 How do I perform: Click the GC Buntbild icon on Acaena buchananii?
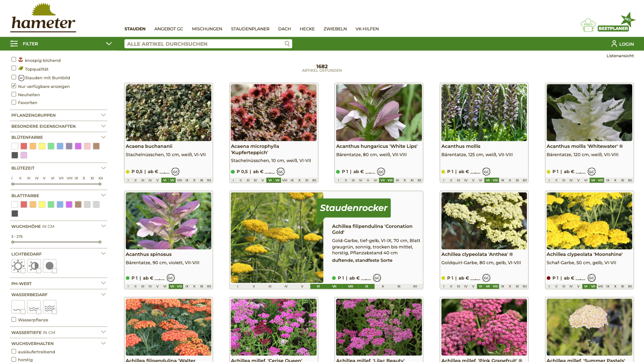[x=175, y=172]
